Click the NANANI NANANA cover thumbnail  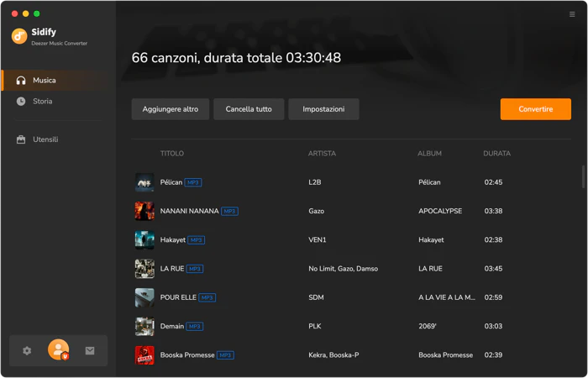point(144,211)
